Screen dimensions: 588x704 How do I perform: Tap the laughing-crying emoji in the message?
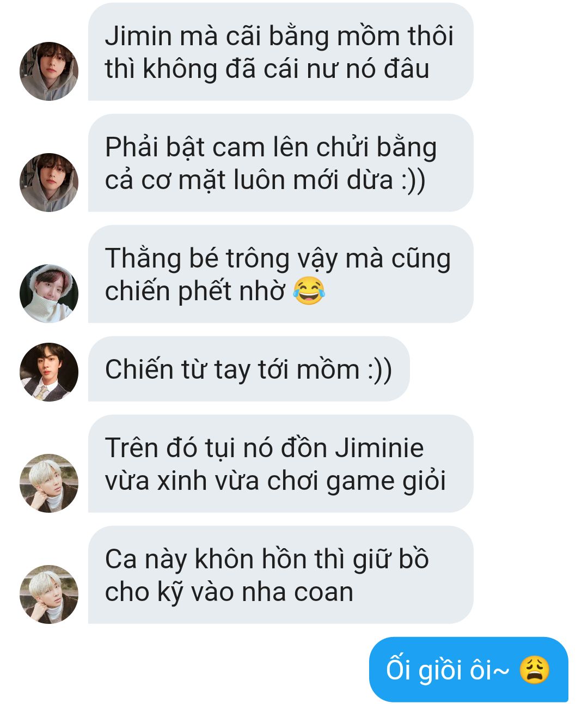coord(309,291)
